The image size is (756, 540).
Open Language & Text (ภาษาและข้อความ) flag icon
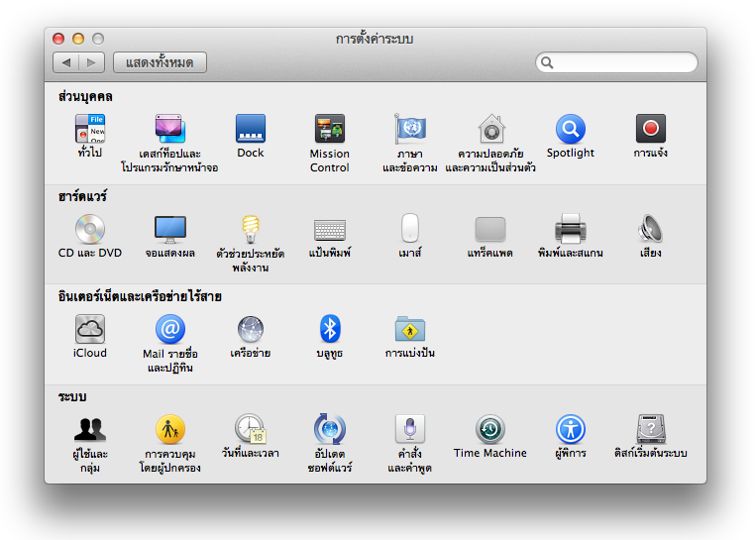(410, 129)
